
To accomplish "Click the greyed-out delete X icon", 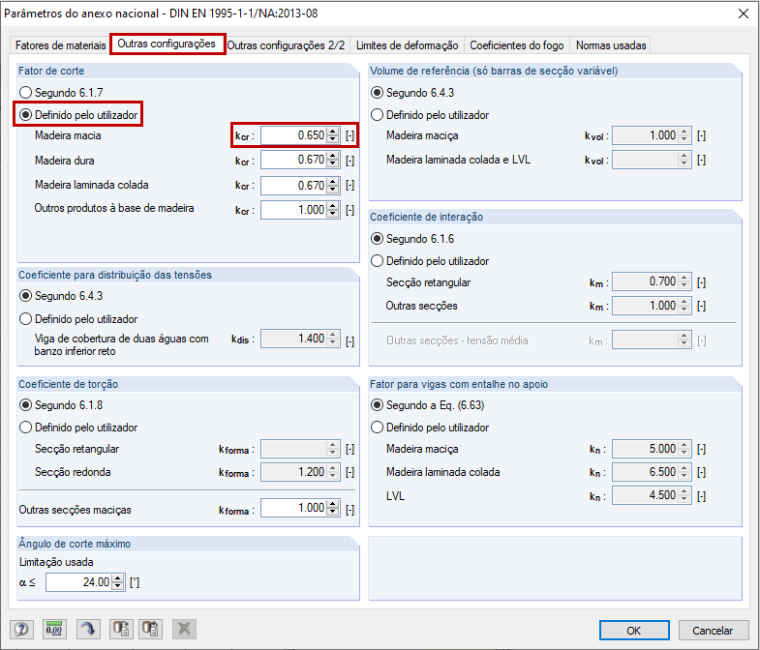I will [184, 629].
